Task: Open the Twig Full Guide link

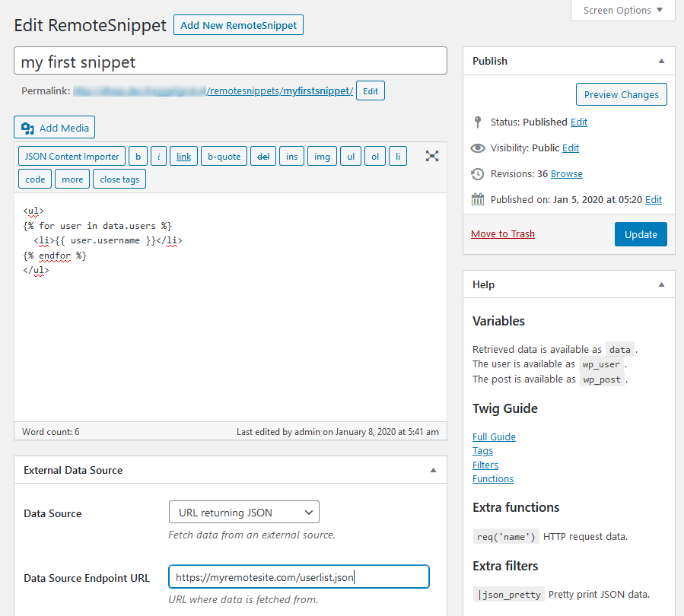Action: point(494,437)
